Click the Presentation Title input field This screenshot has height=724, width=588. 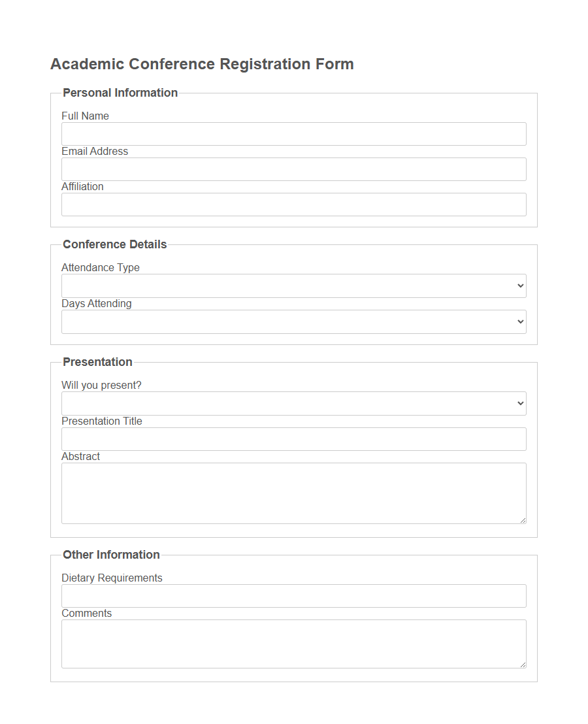(293, 439)
